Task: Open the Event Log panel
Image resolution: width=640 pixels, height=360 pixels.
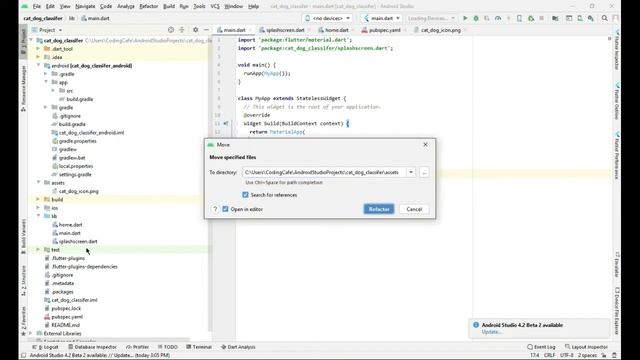Action: click(x=541, y=347)
